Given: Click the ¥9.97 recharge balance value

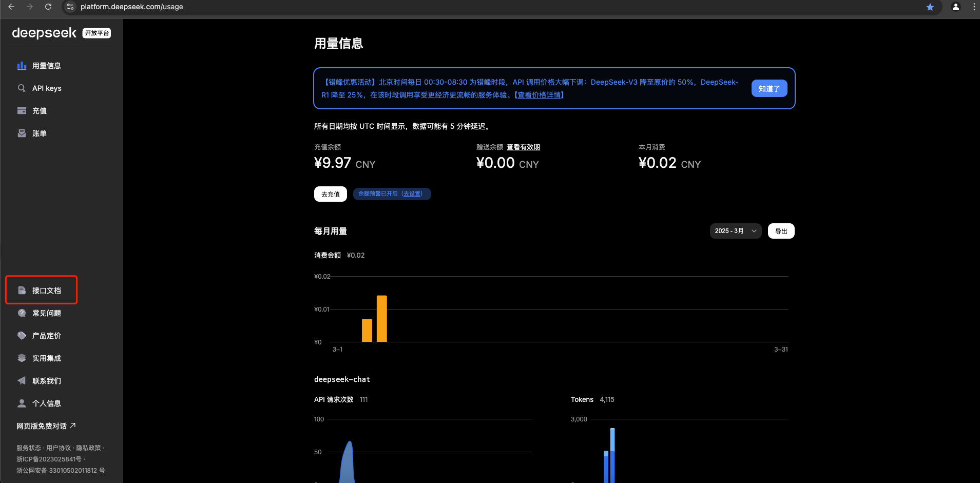Looking at the screenshot, I should 333,163.
